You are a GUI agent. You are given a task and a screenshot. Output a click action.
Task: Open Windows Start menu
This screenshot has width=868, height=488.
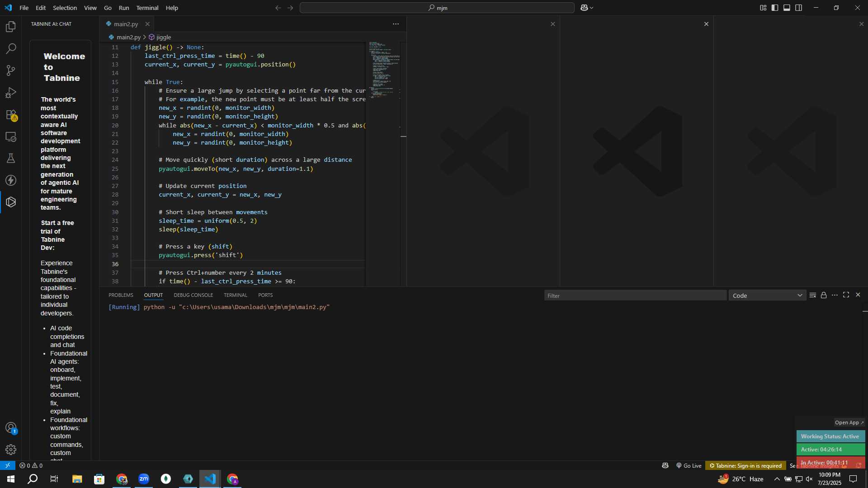tap(11, 479)
